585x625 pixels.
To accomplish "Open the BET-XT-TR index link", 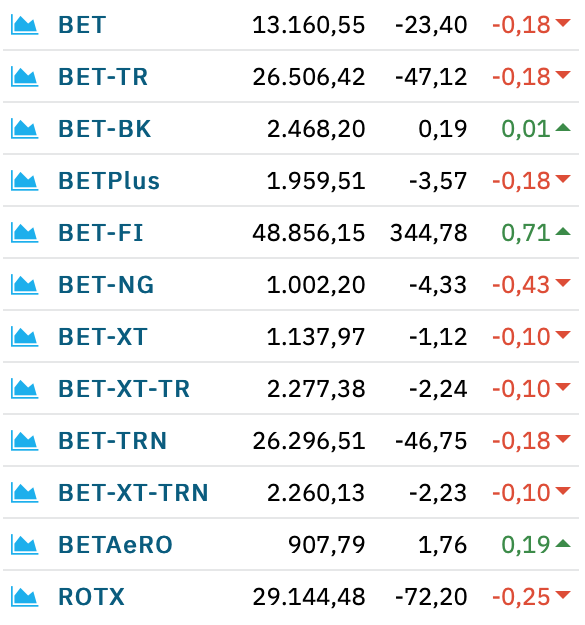I will [124, 389].
